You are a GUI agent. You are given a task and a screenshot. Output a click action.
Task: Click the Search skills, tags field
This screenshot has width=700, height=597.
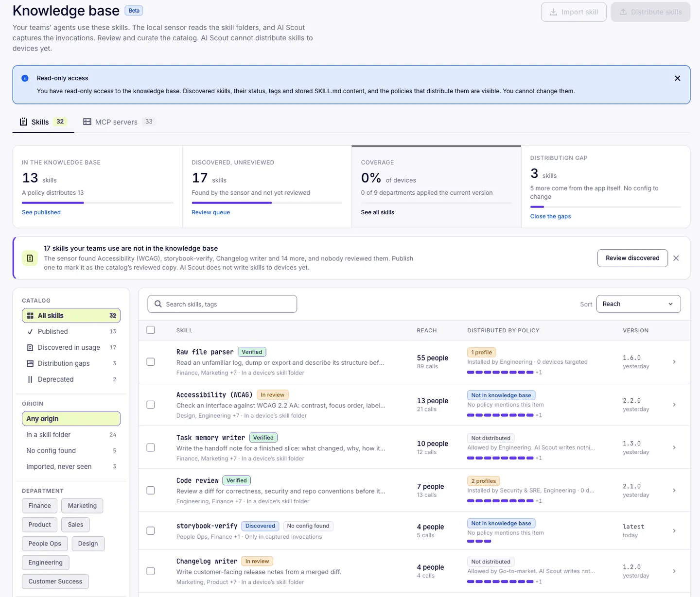coord(222,304)
